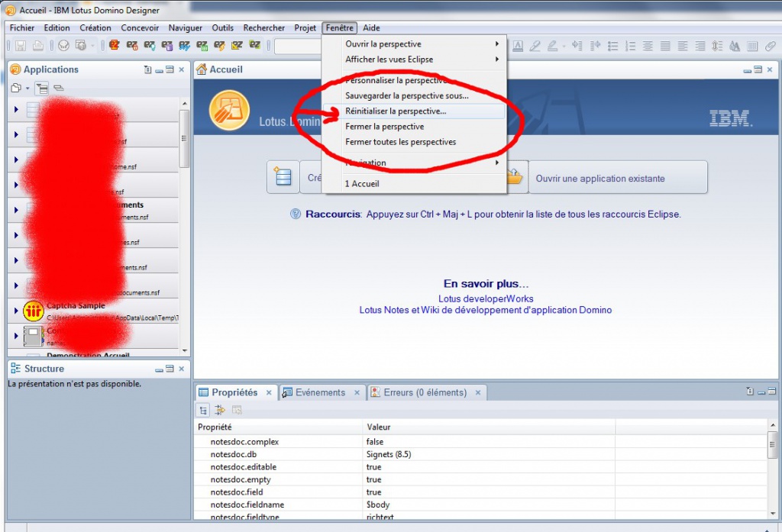Click the insert table toolbar icon
The height and width of the screenshot is (532, 782).
[753, 46]
